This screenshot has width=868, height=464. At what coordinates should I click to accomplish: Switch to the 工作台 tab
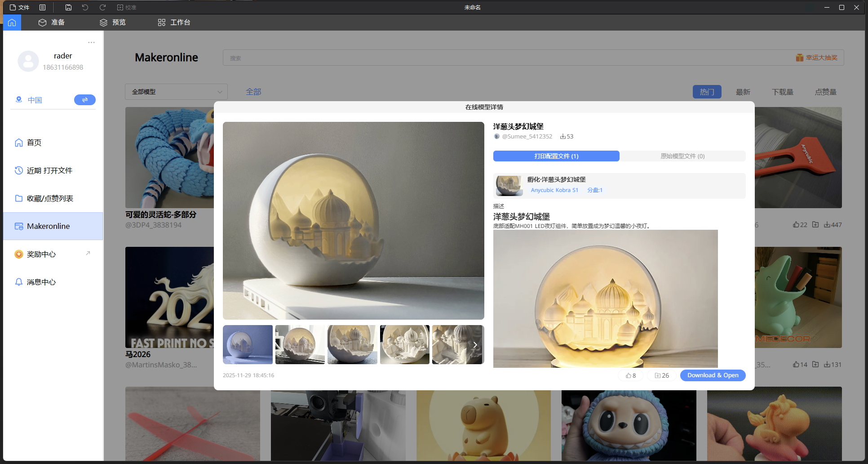(x=174, y=22)
